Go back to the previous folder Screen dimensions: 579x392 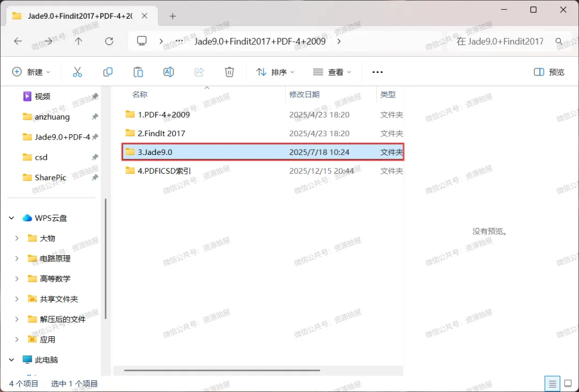pyautogui.click(x=18, y=41)
